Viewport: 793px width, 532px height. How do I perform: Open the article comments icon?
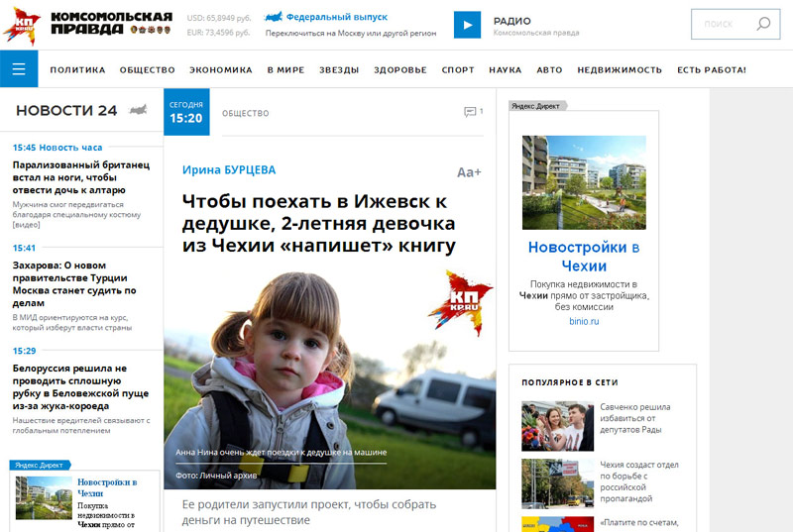pos(470,112)
